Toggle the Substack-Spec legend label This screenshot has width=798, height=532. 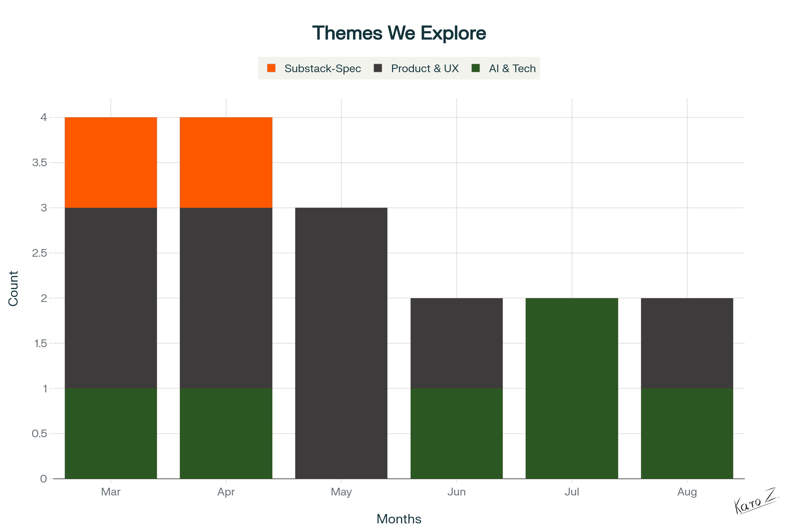322,68
